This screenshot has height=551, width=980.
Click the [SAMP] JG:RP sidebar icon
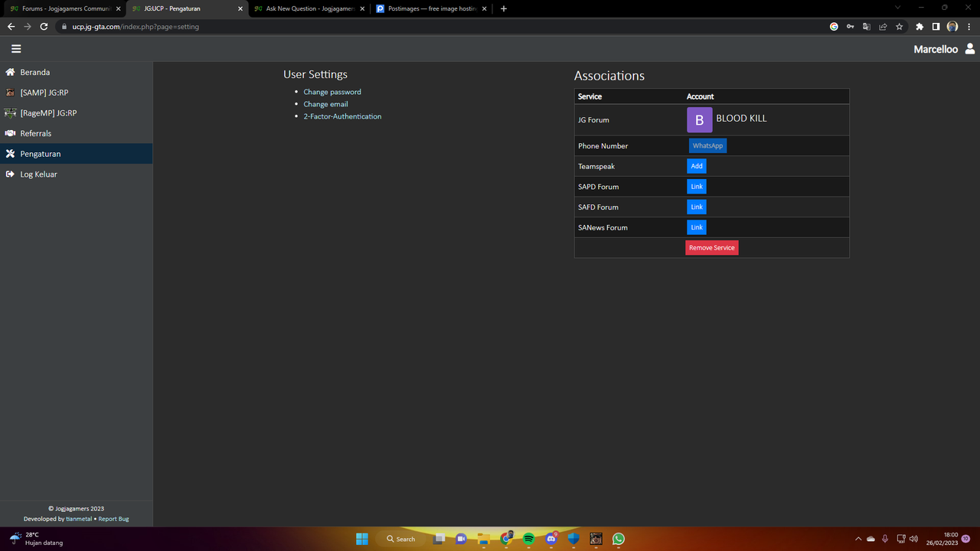pyautogui.click(x=10, y=93)
